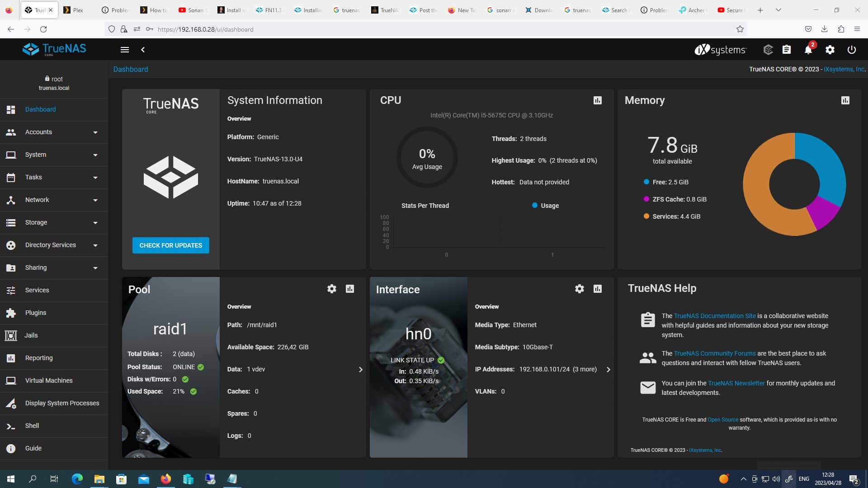Bookmark this page with star icon
The image size is (868, 488).
(x=740, y=29)
